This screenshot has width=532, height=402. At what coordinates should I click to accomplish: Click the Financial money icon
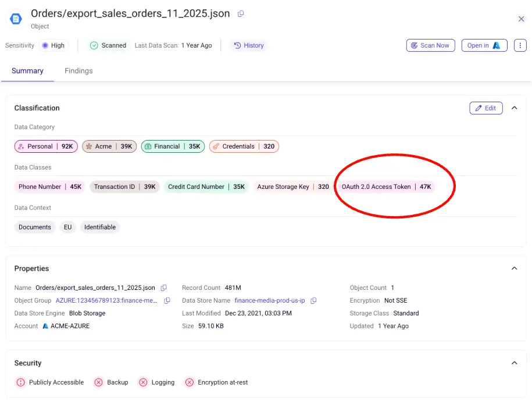(x=148, y=146)
